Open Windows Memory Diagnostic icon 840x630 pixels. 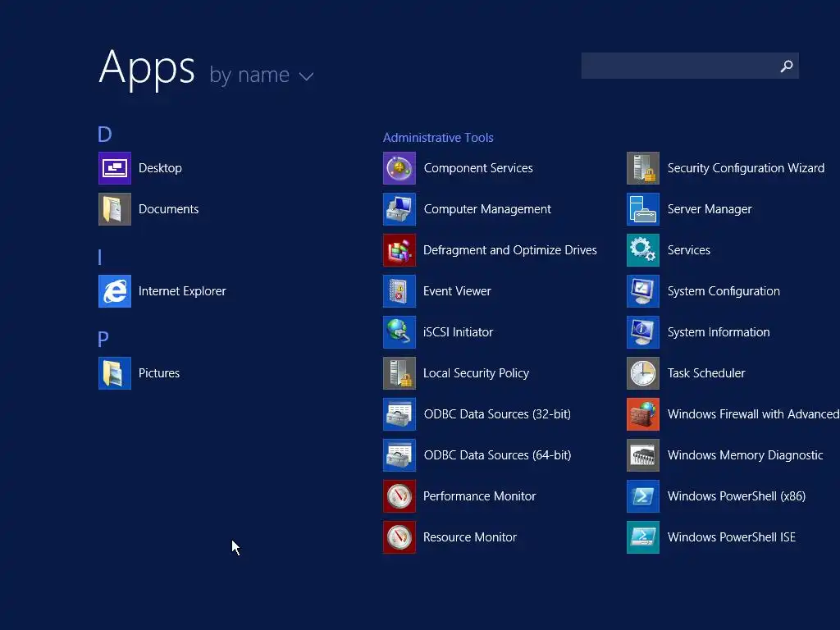click(x=643, y=454)
